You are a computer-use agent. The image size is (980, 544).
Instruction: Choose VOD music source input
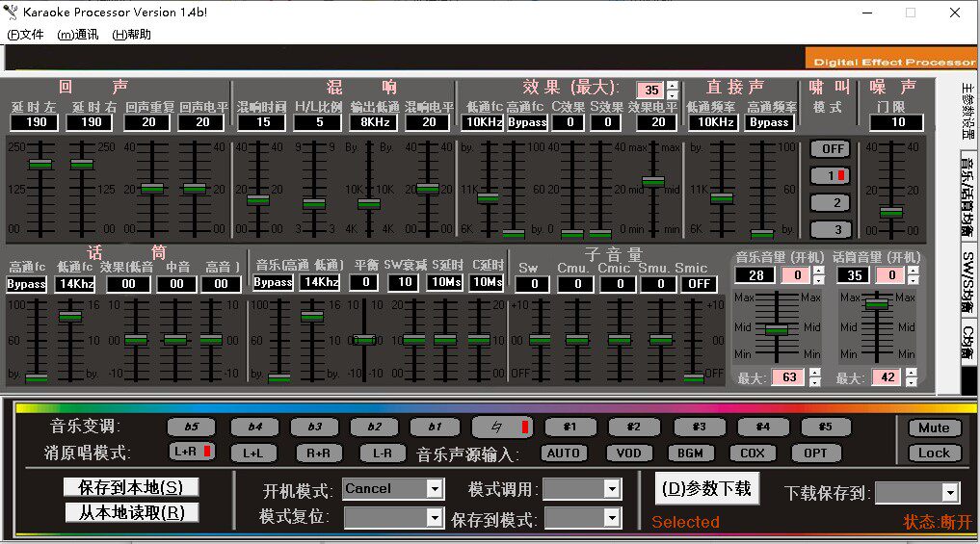(x=628, y=453)
